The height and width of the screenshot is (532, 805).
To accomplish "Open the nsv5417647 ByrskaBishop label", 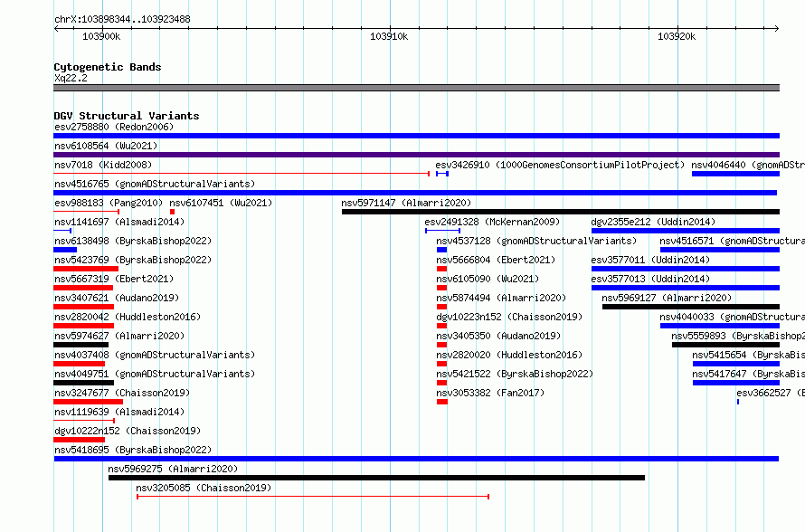I will pos(749,374).
